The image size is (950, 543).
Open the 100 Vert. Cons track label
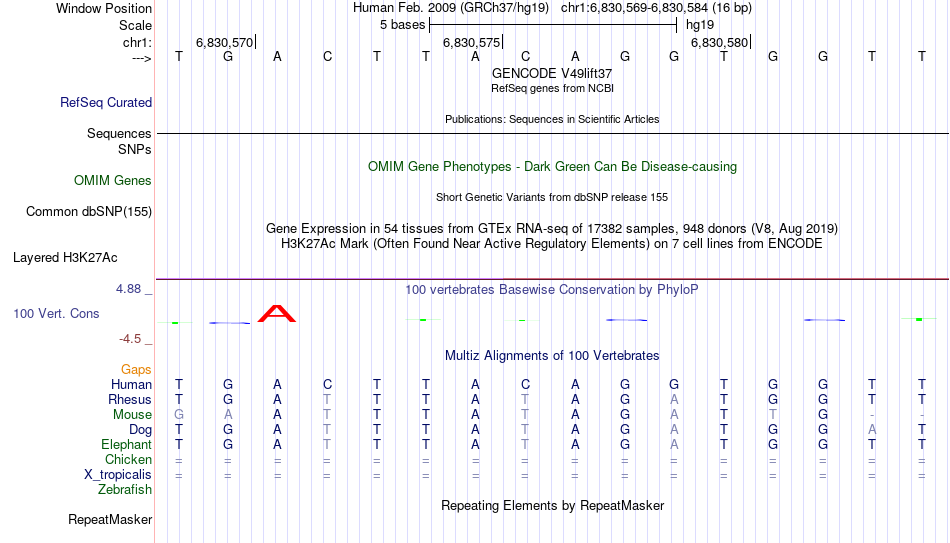[56, 313]
